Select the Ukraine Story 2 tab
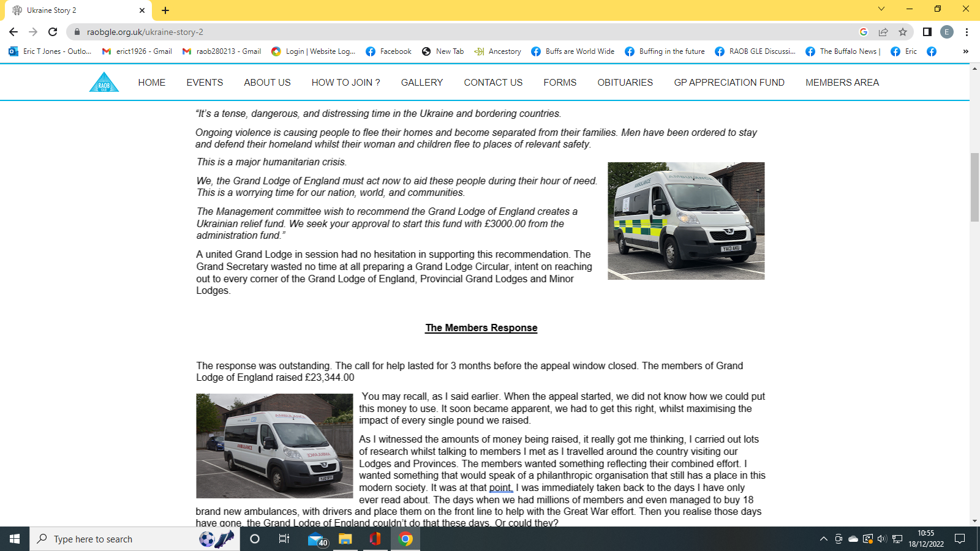The width and height of the screenshot is (980, 551). [x=78, y=10]
